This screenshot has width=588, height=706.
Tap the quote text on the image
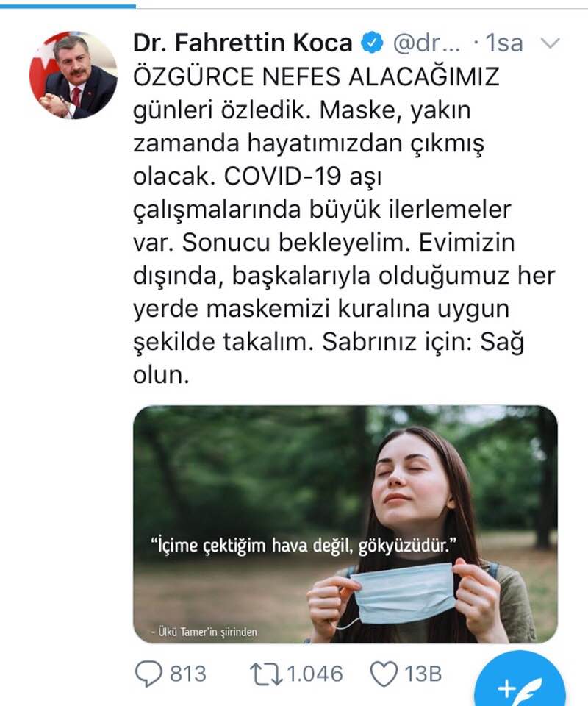point(304,545)
